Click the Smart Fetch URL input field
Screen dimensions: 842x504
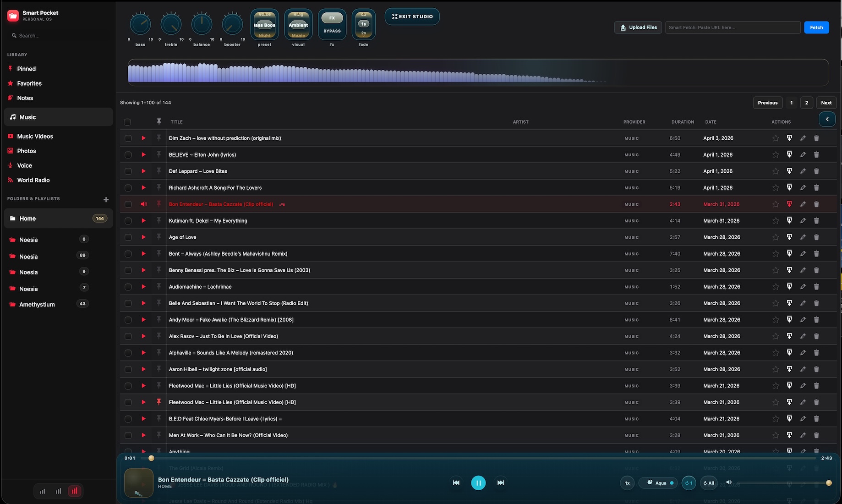point(733,27)
